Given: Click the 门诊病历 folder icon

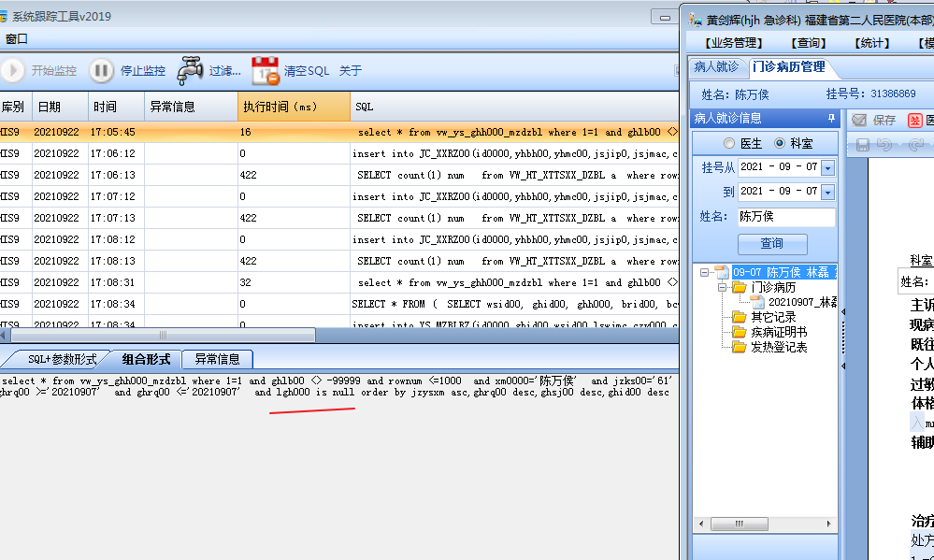Looking at the screenshot, I should [x=740, y=287].
